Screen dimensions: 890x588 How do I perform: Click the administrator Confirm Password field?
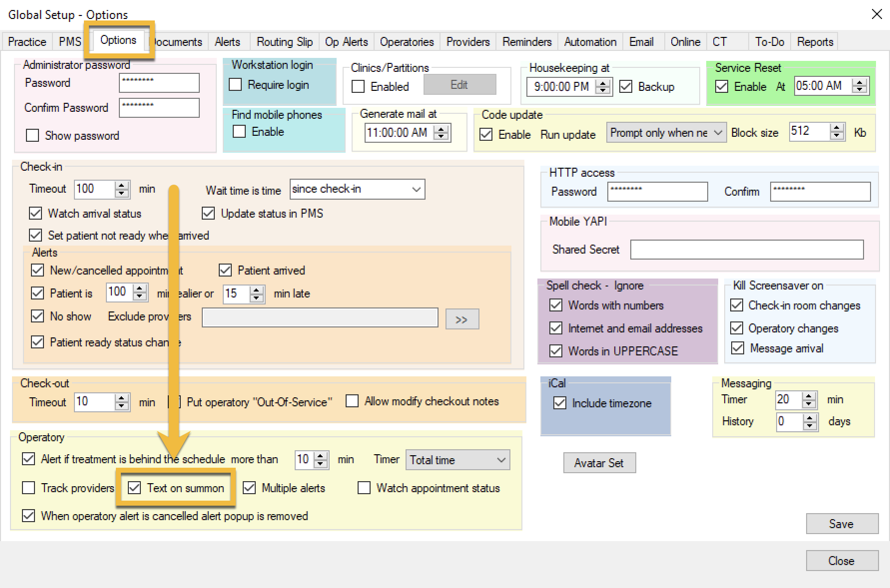point(159,108)
